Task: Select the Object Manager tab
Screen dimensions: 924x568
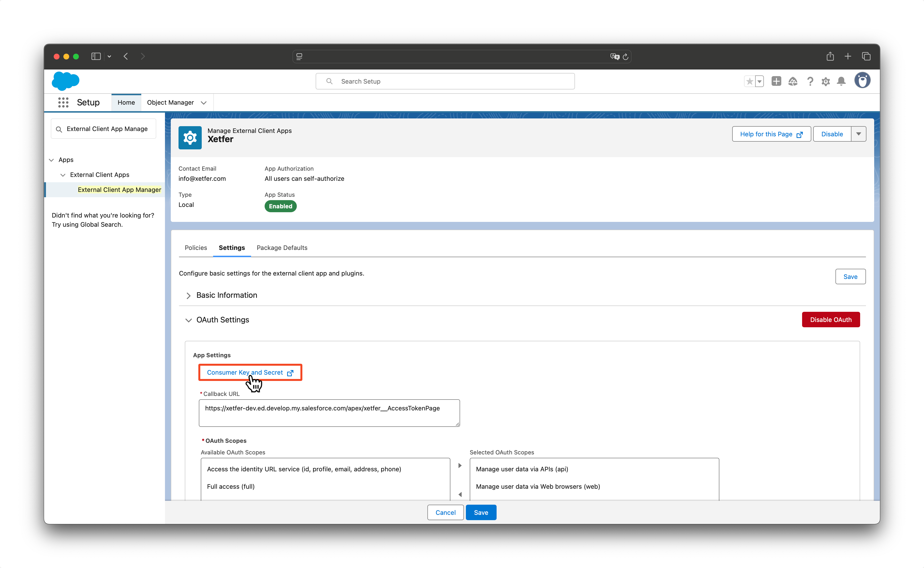Action: (x=170, y=102)
